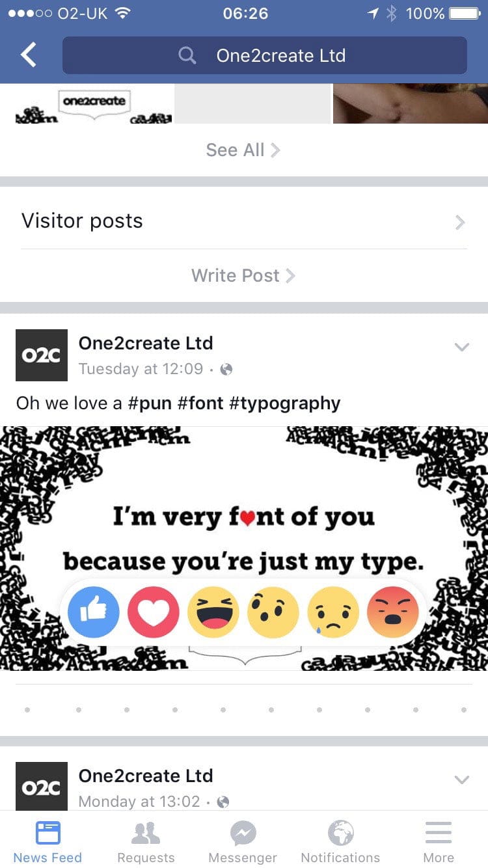Go back using the top arrow

[29, 55]
